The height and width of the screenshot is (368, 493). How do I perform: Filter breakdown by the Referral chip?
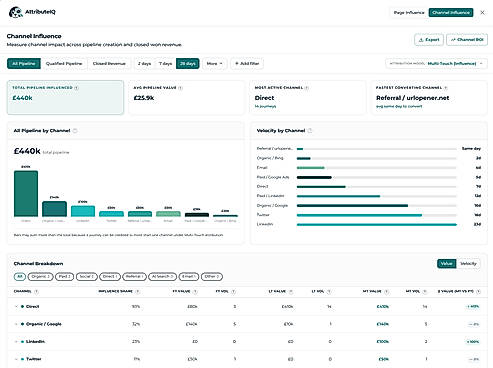134,277
